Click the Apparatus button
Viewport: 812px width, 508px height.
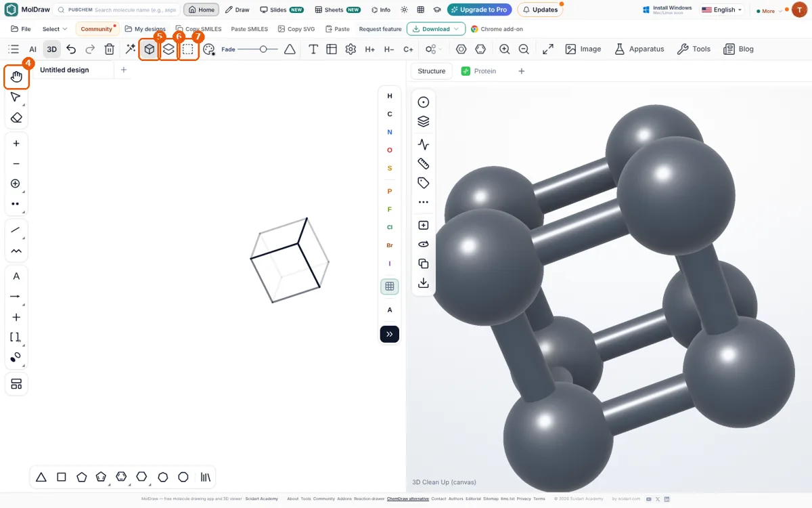(x=639, y=49)
